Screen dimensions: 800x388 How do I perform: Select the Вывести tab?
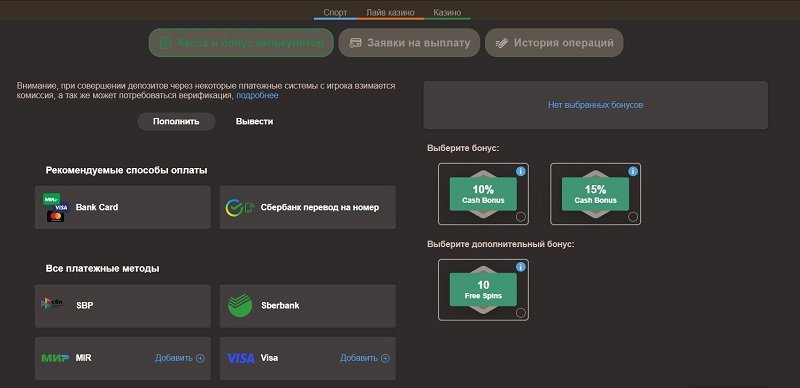pyautogui.click(x=254, y=122)
